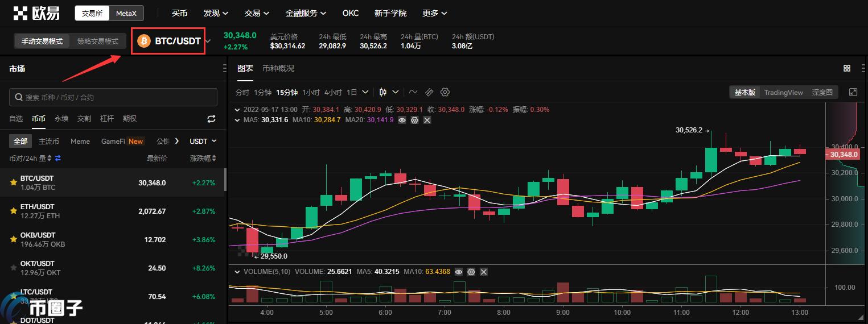Screen dimensions: 868x324
Task: Select the 1小时 timeframe
Action: 311,92
